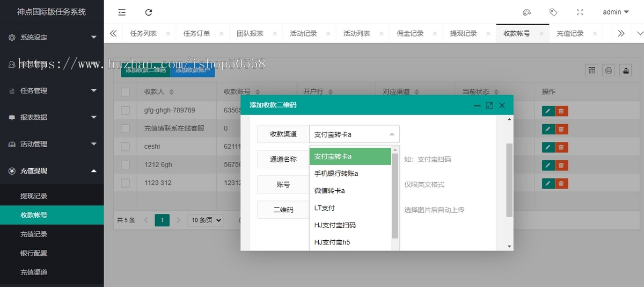
Task: Delete the 1212 6gh row
Action: coord(561,166)
